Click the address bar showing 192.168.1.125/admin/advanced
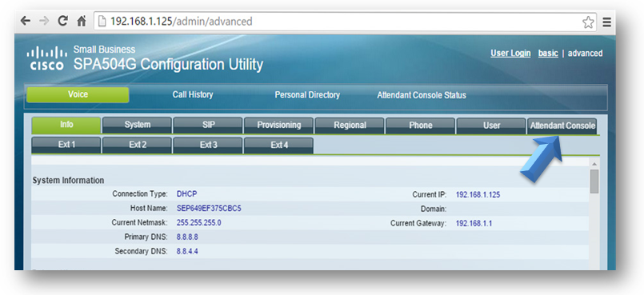The height and width of the screenshot is (295, 644). tap(345, 22)
